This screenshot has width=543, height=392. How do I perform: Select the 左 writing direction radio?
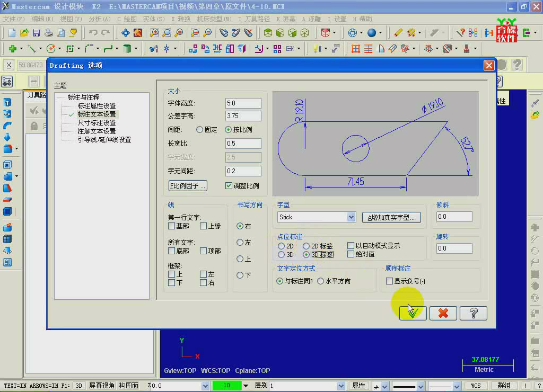(x=240, y=243)
